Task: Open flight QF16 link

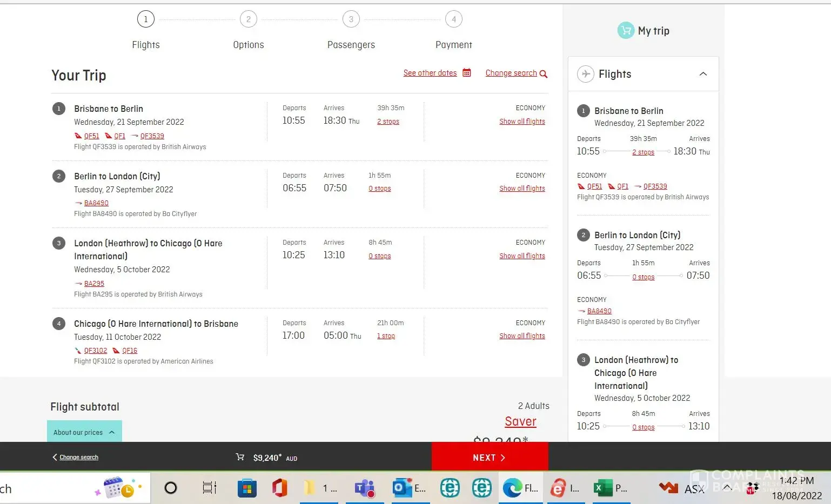Action: tap(130, 351)
